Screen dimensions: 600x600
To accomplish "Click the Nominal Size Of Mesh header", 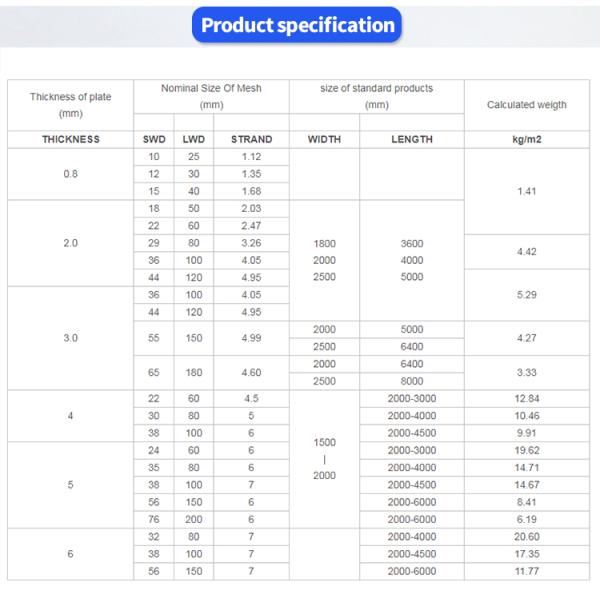I will point(211,96).
